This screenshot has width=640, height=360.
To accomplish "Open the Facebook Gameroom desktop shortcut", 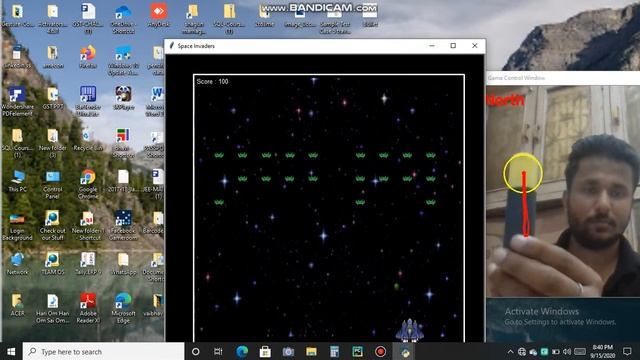I will pyautogui.click(x=123, y=226).
